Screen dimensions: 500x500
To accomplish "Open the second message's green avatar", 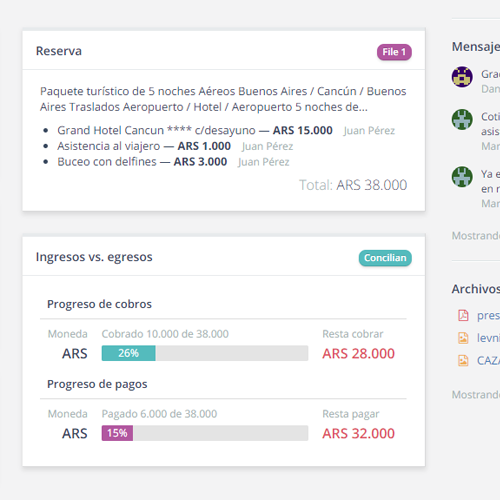I will pyautogui.click(x=462, y=119).
